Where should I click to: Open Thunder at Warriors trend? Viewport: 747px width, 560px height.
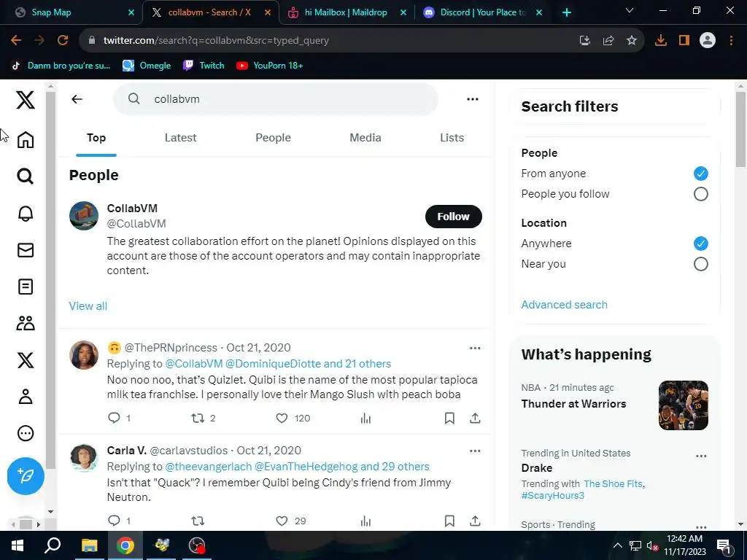pyautogui.click(x=573, y=404)
